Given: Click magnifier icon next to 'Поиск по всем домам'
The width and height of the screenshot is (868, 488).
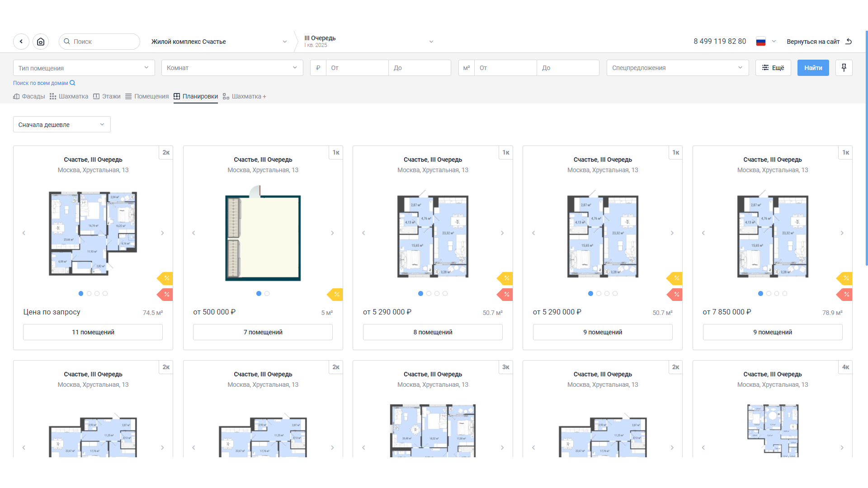Looking at the screenshot, I should (x=72, y=83).
